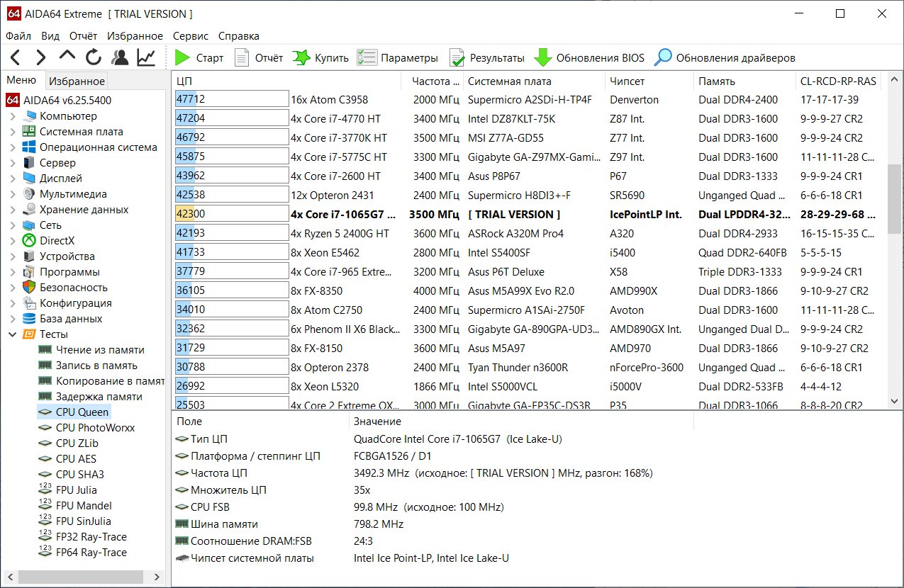904x588 pixels.
Task: Click Обновления BIOS in the toolbar
Action: (x=590, y=58)
